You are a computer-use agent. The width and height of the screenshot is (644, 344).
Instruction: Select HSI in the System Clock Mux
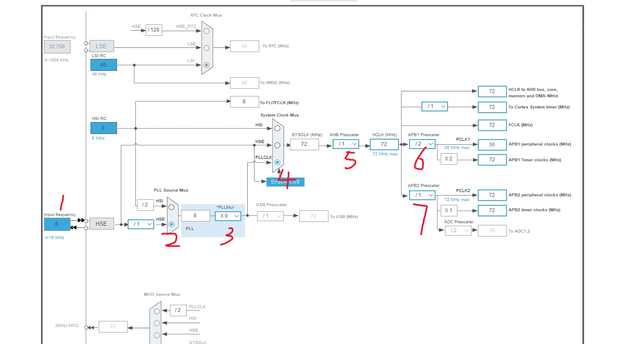[277, 128]
